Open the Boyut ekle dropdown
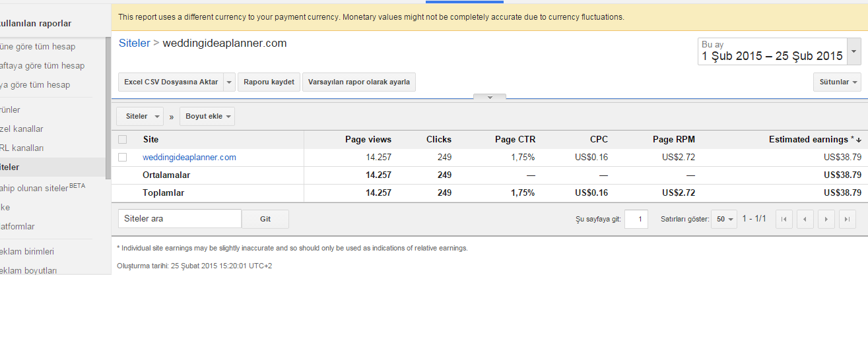 207,116
